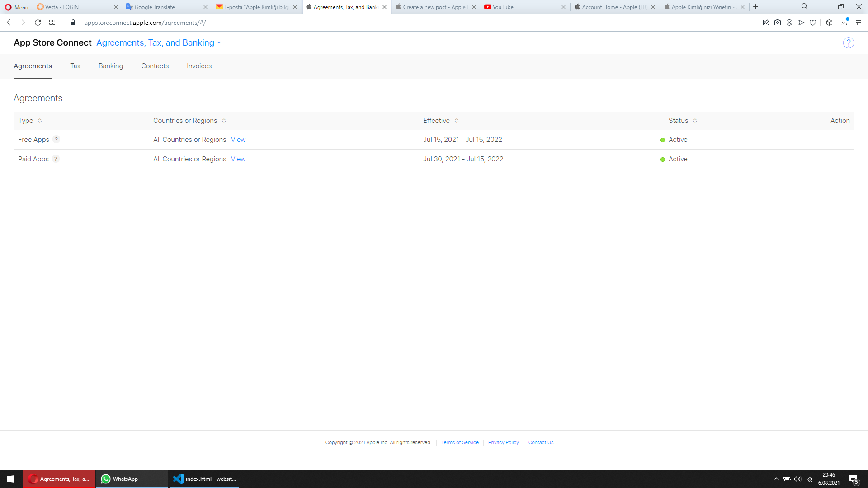Open the notification center icon
This screenshot has height=488, width=868.
tap(854, 479)
